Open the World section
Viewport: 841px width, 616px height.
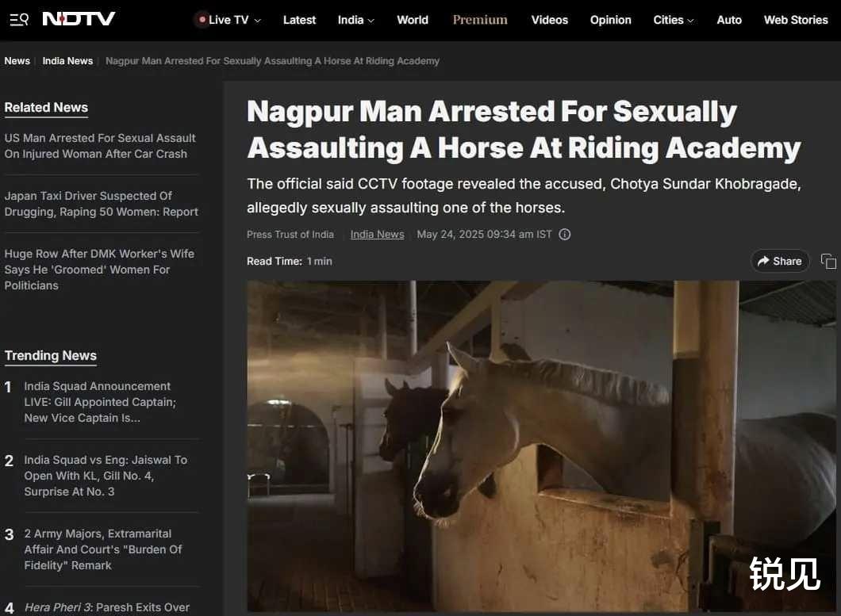(413, 20)
